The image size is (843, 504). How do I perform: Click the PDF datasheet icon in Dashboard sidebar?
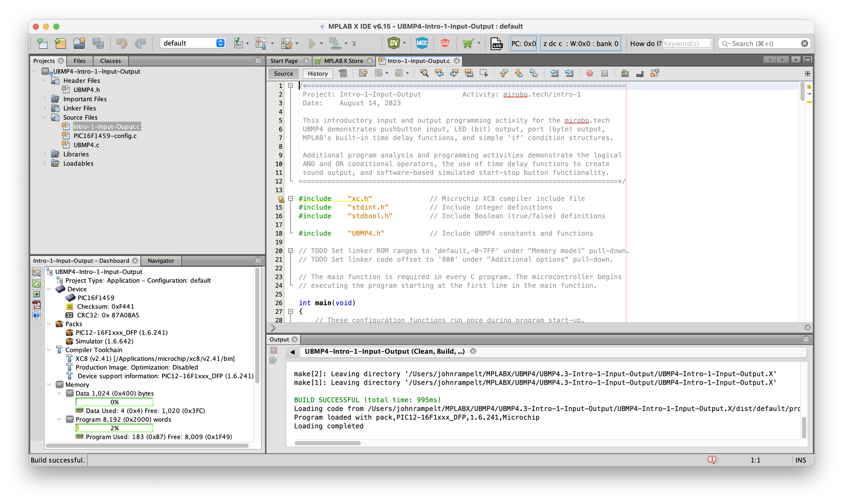tap(36, 304)
